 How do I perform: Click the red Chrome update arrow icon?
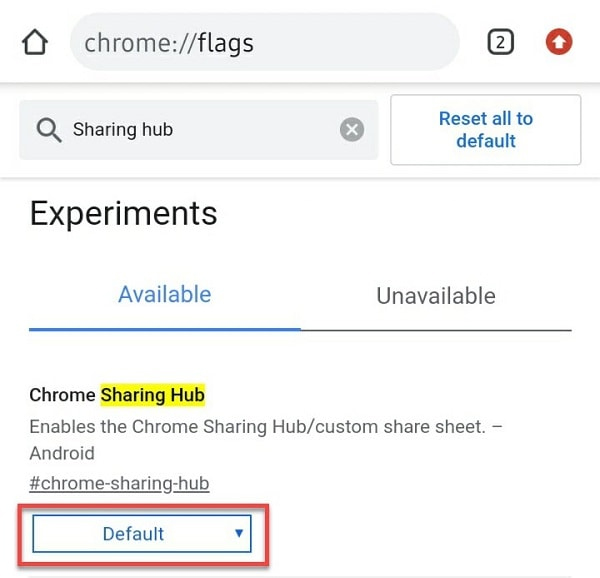point(559,42)
